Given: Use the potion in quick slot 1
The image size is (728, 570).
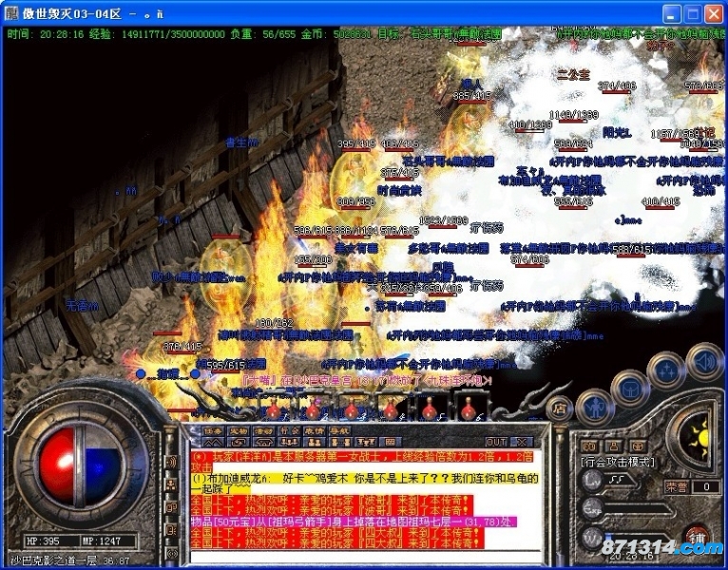Looking at the screenshot, I should pos(274,410).
